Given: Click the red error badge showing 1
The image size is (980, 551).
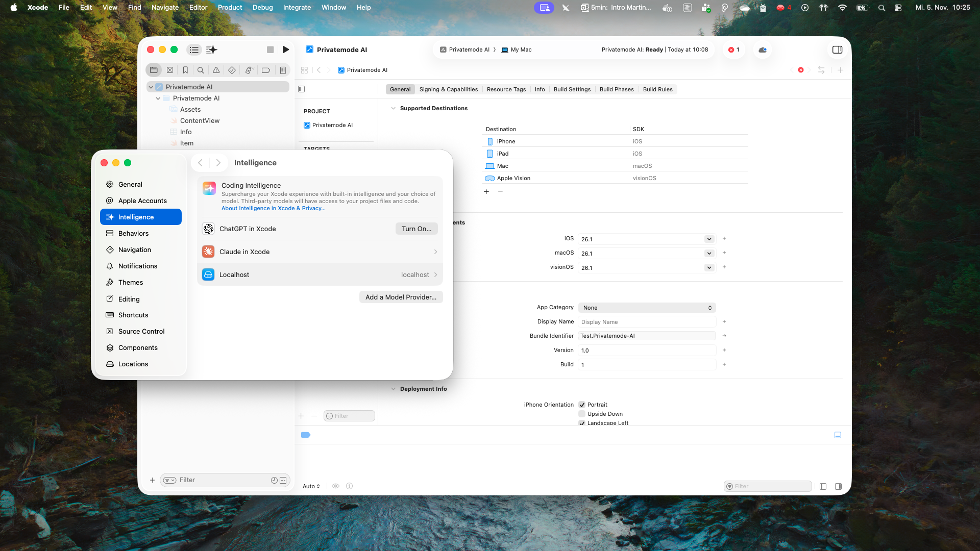Looking at the screenshot, I should click(734, 49).
